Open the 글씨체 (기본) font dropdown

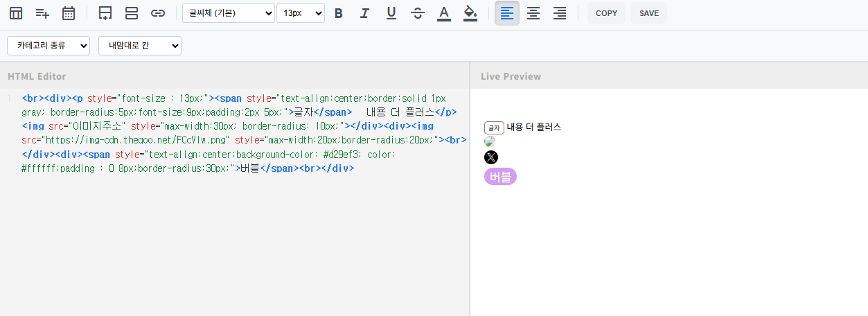pos(228,13)
